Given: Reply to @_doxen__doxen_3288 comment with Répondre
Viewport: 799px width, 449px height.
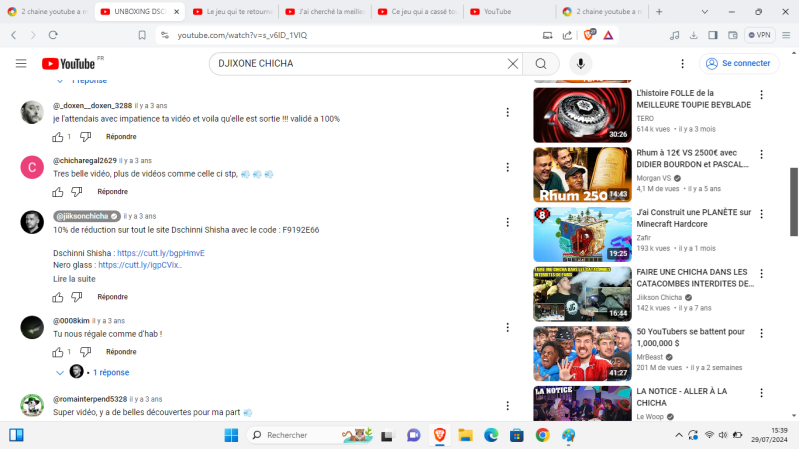Looking at the screenshot, I should (x=121, y=137).
